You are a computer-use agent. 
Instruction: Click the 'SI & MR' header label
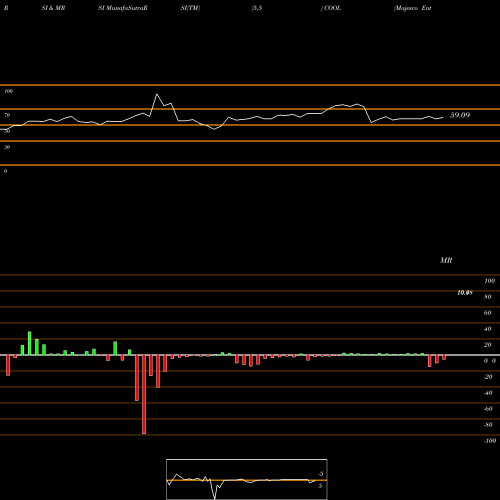click(x=53, y=8)
